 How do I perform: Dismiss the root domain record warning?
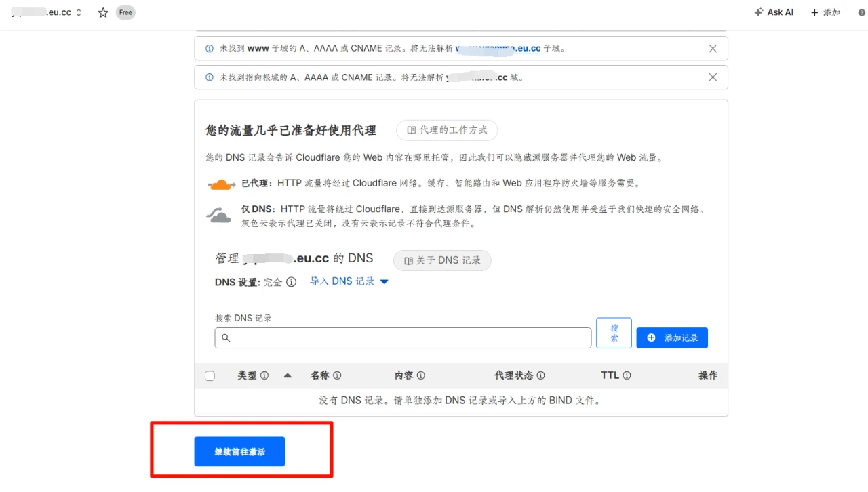pos(713,77)
